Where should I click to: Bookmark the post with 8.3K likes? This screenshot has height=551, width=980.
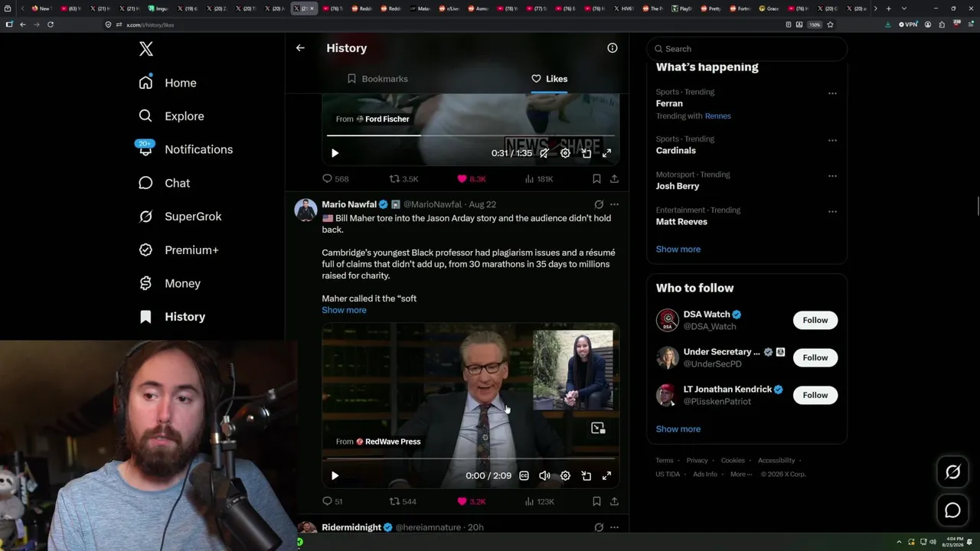tap(596, 179)
